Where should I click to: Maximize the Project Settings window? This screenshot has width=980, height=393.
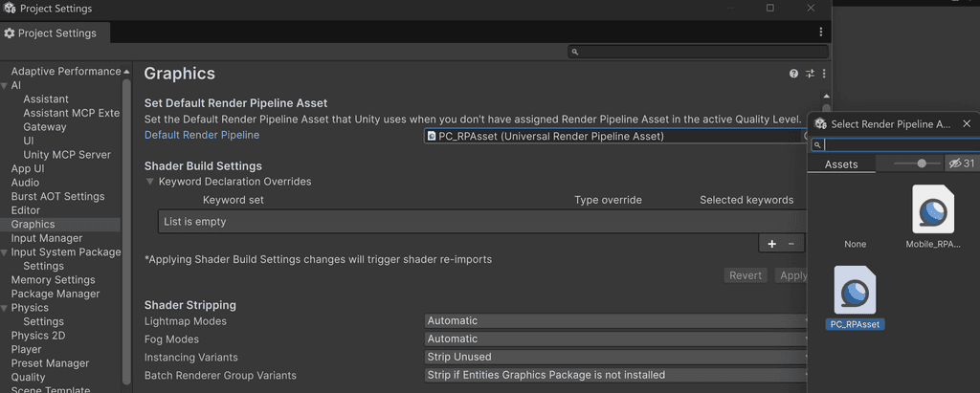coord(770,8)
